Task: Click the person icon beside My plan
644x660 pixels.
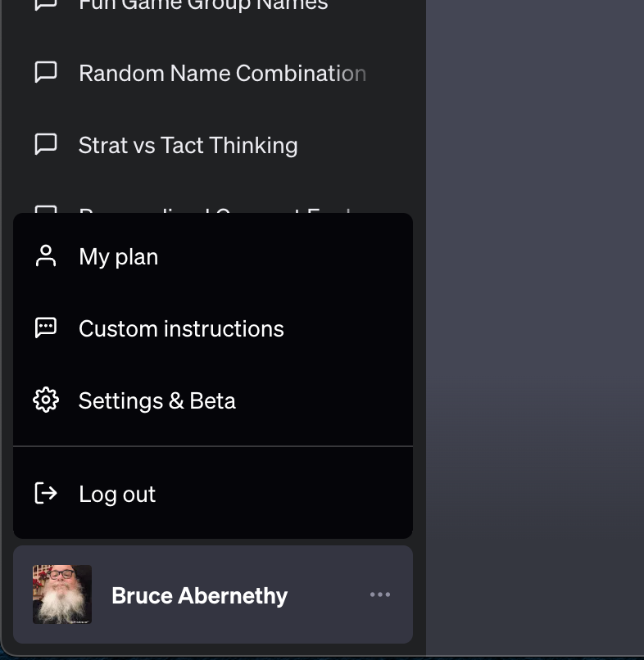Action: pos(46,256)
